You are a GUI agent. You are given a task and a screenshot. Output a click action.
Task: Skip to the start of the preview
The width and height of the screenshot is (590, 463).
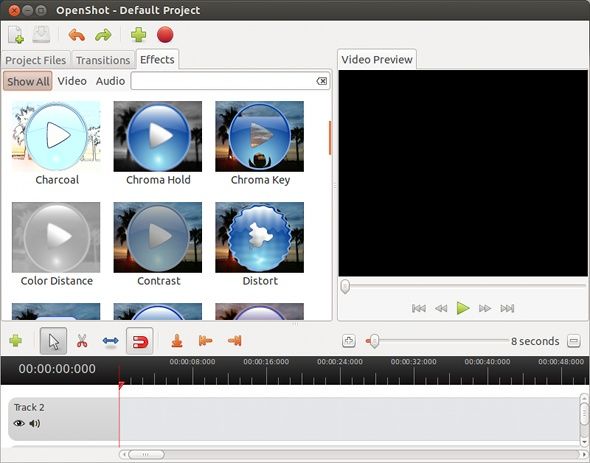pyautogui.click(x=419, y=308)
